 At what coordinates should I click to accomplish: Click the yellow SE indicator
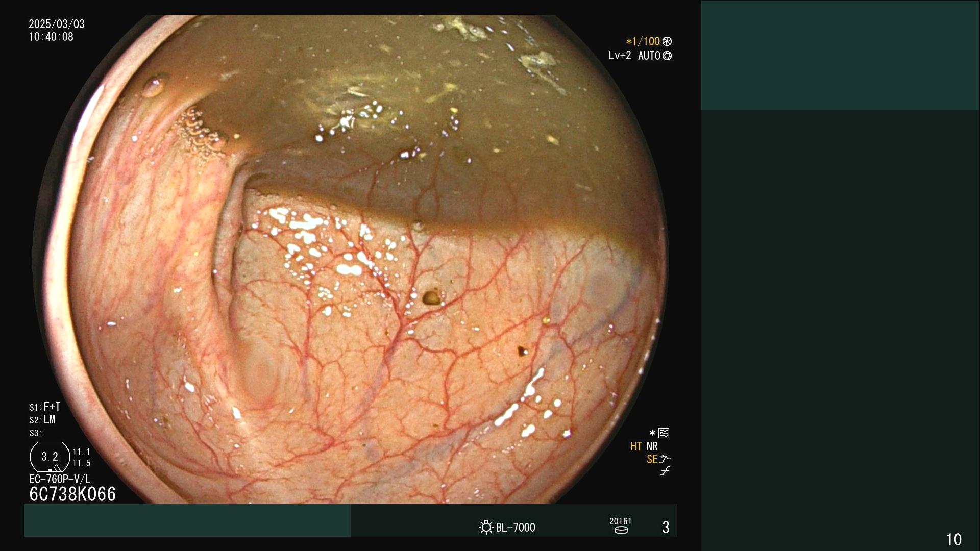(x=652, y=459)
